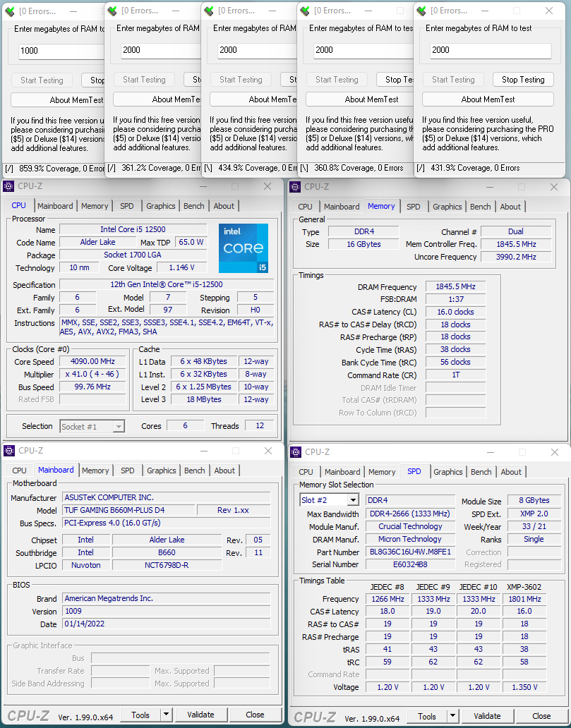Click Validate in the Mainboard CPU-Z window
This screenshot has width=571, height=728.
pos(200,715)
